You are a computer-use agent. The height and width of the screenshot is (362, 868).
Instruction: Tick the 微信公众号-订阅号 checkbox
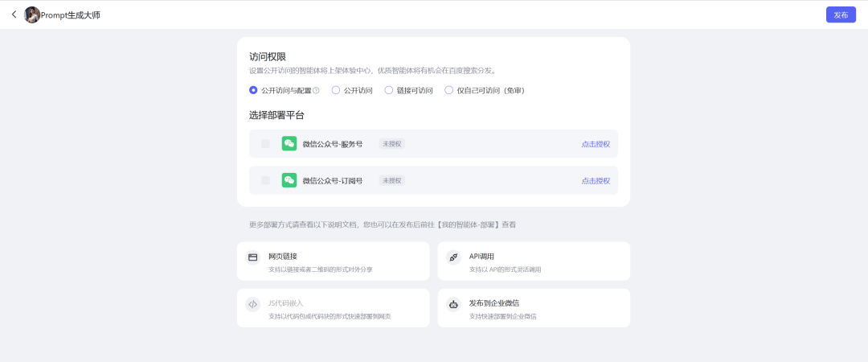[x=266, y=180]
